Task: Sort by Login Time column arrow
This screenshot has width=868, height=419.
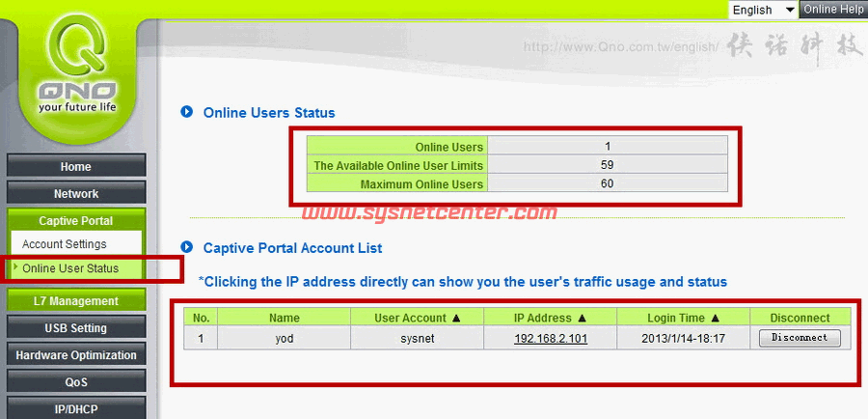Action: click(715, 318)
